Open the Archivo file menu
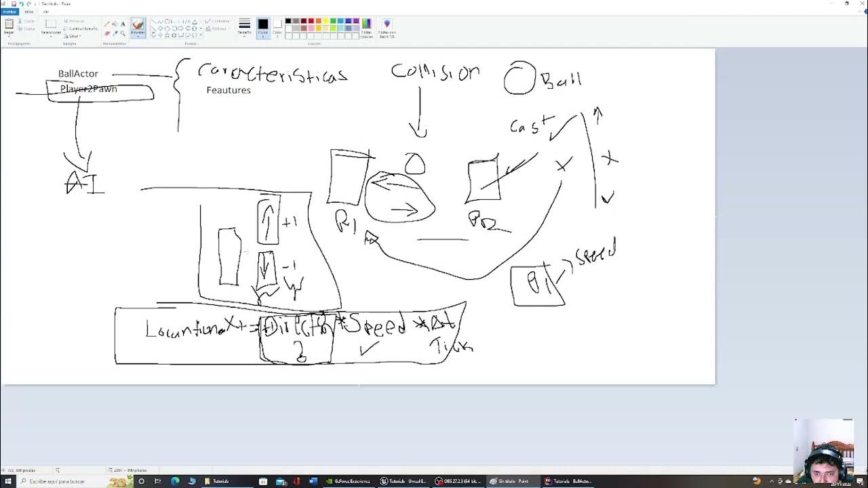Screen dimensions: 868x488 tap(9, 12)
